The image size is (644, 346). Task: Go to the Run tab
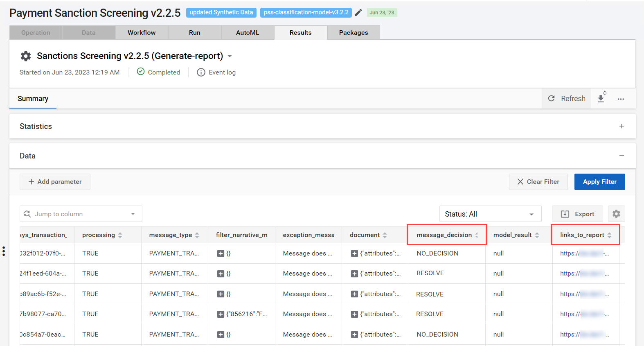pos(195,33)
